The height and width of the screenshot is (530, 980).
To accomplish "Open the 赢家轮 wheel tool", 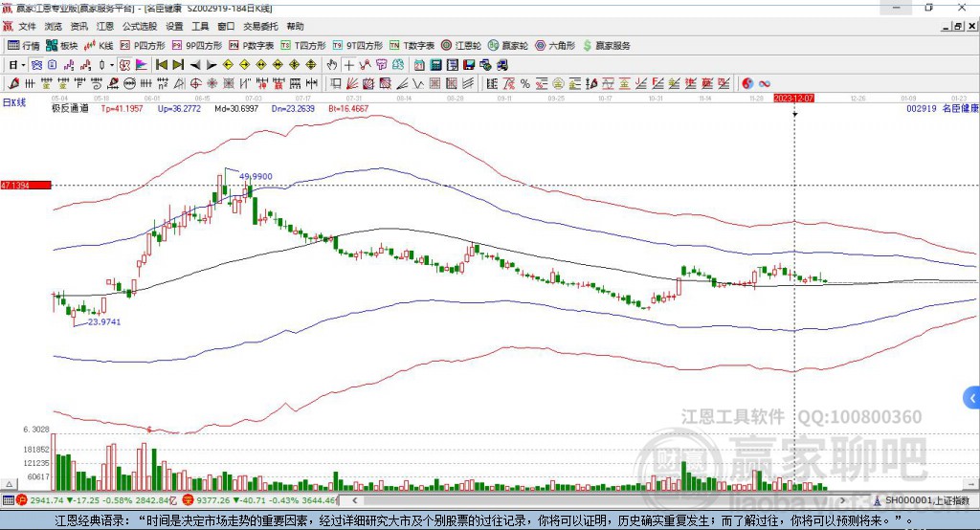I will pyautogui.click(x=508, y=46).
